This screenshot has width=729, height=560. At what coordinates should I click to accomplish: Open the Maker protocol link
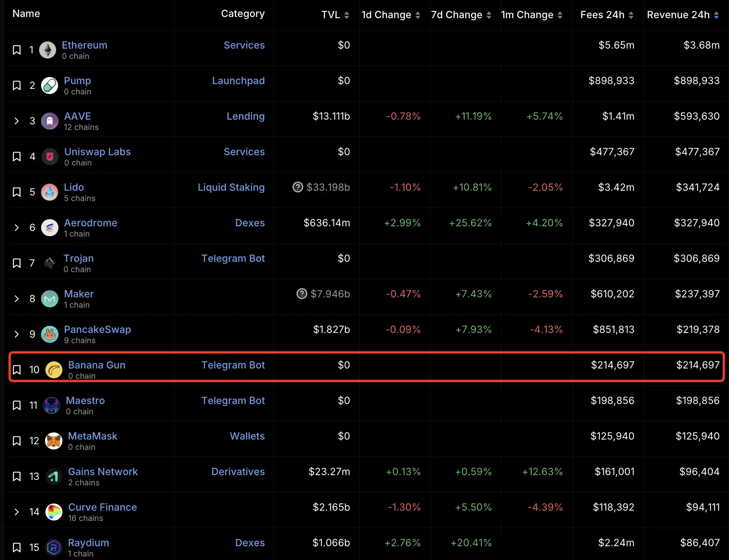click(79, 294)
